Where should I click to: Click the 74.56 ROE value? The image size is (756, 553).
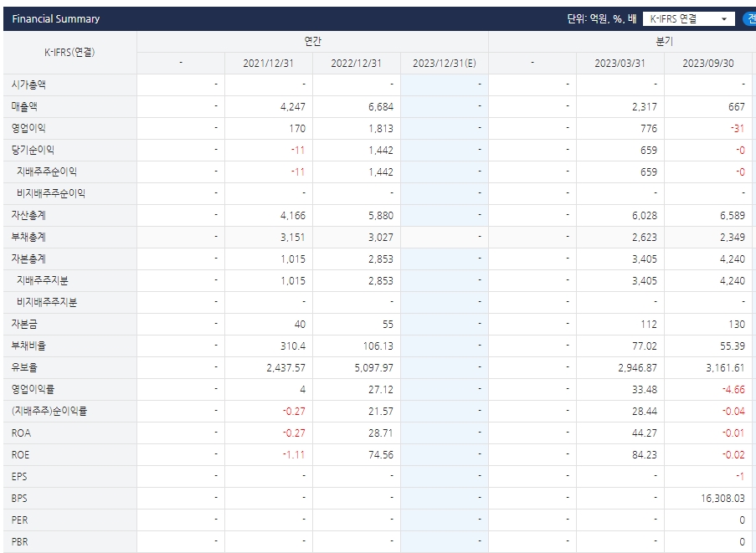click(381, 455)
